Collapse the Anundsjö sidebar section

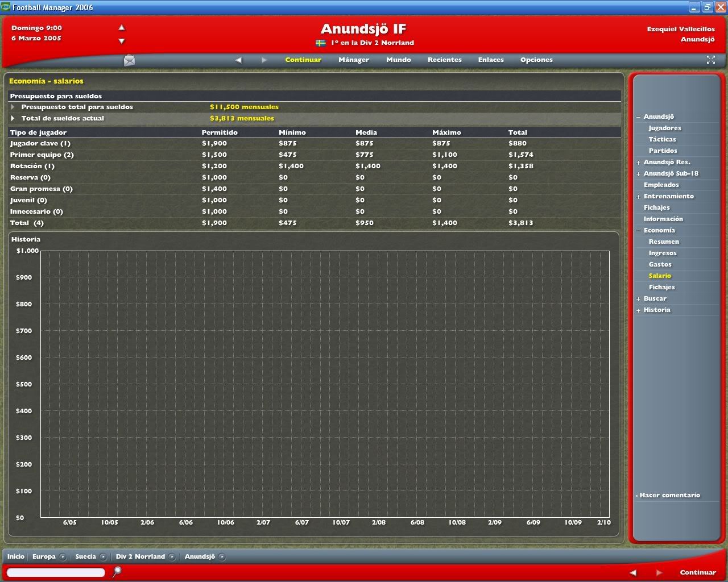point(638,117)
